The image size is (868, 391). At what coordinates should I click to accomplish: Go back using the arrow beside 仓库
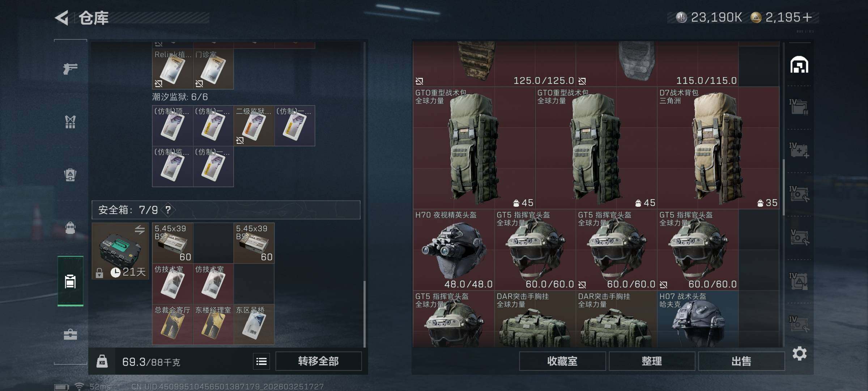pos(62,18)
